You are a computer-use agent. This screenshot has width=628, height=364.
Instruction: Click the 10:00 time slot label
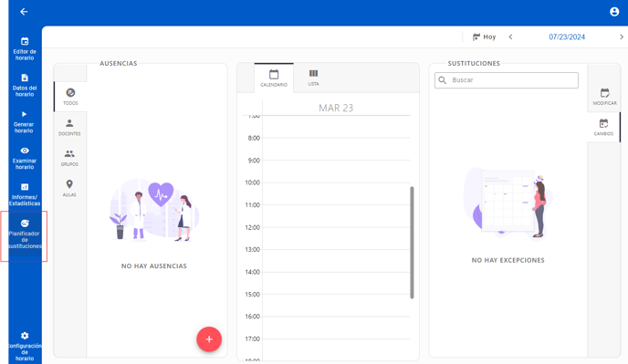point(252,182)
